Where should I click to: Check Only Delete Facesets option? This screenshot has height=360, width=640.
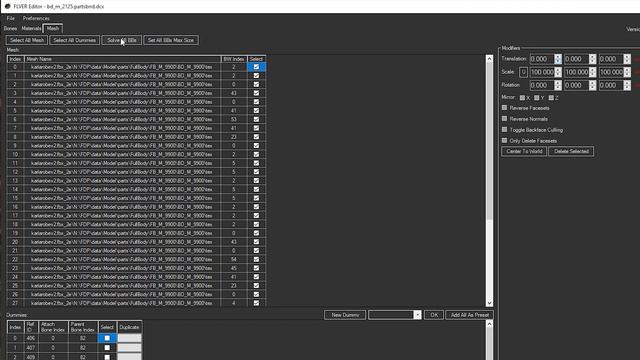pos(504,140)
